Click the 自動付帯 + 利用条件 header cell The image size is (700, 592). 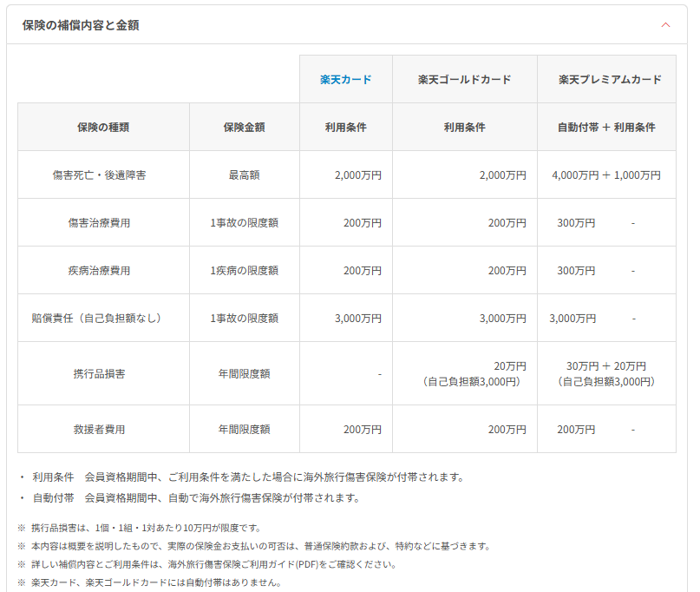click(606, 127)
